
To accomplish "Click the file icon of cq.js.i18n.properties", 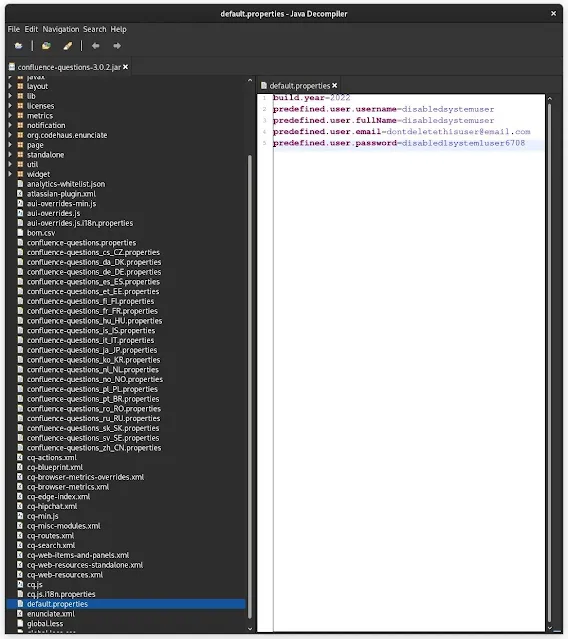I will (20, 594).
